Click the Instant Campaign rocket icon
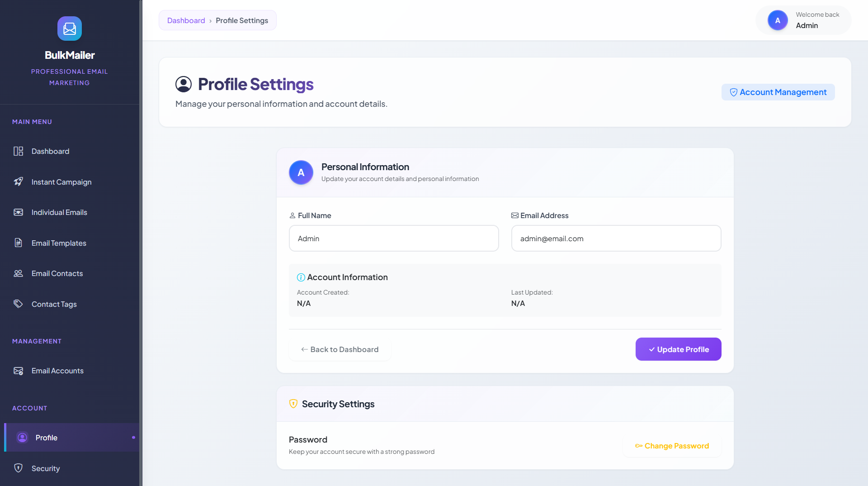 [x=18, y=181]
